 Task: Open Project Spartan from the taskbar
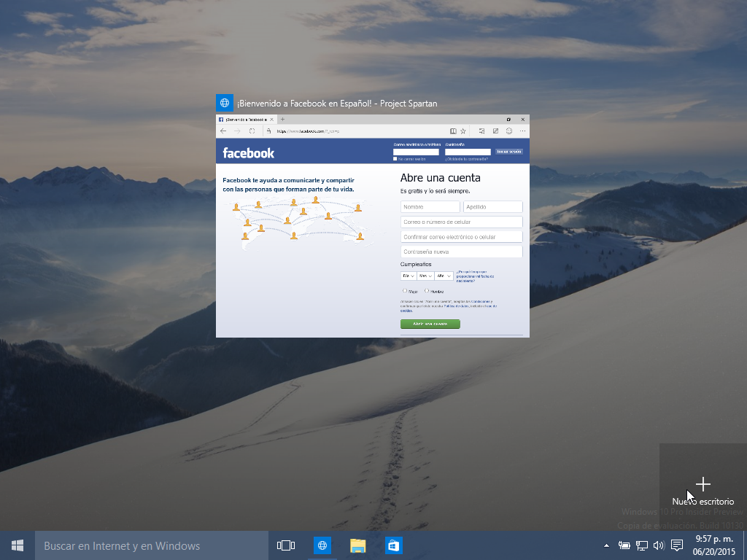pyautogui.click(x=322, y=545)
